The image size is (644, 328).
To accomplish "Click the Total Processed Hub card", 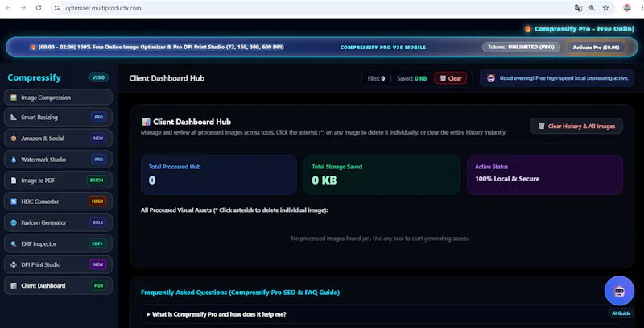I will point(218,175).
